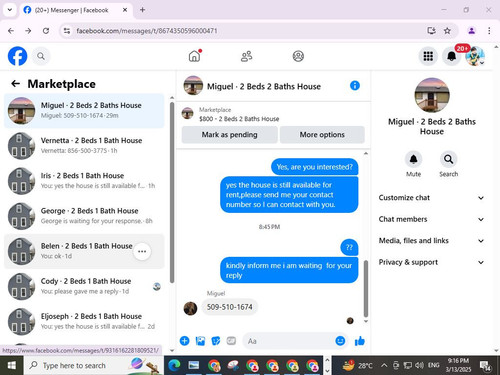
Task: Toggle conversation information panel icon
Action: point(355,86)
